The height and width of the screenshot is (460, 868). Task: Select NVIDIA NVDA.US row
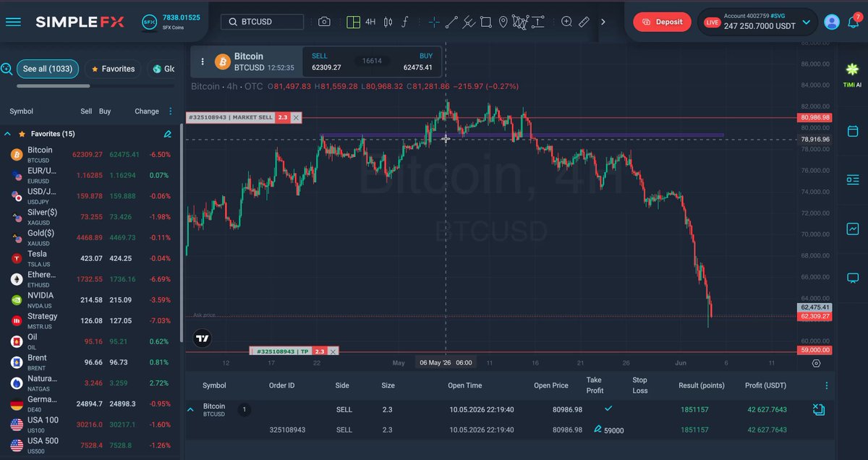tap(90, 300)
